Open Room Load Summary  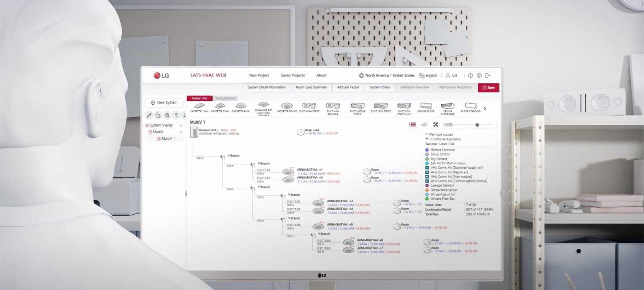(x=311, y=87)
